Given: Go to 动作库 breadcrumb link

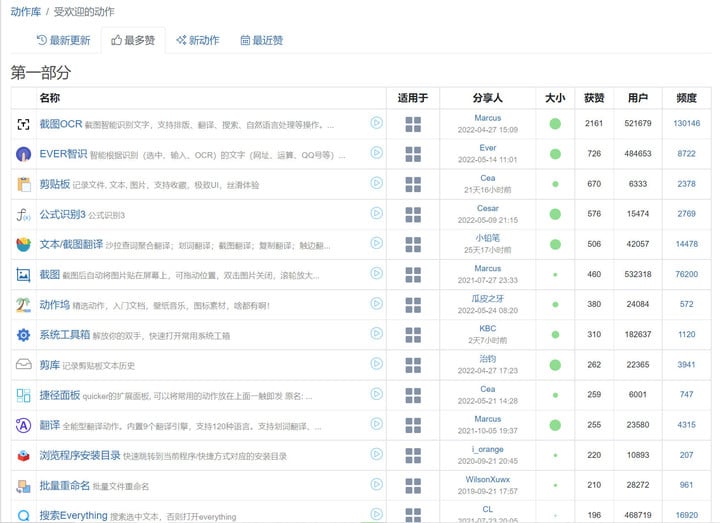Looking at the screenshot, I should 26,11.
